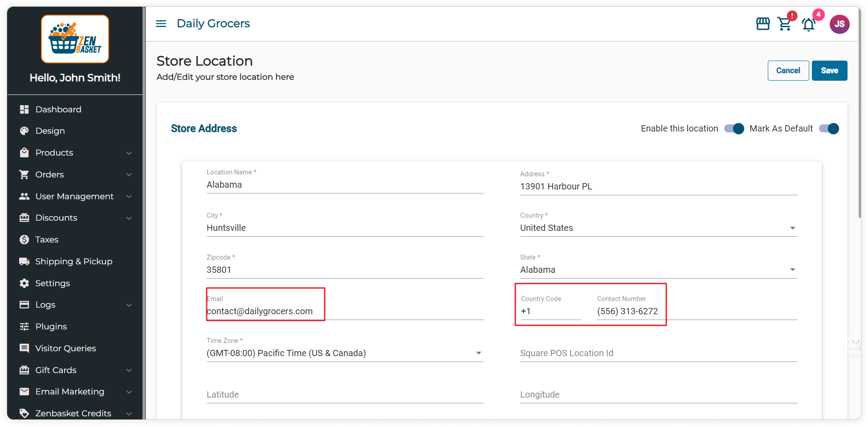Open the hamburger menu icon
The image size is (868, 427).
[161, 24]
